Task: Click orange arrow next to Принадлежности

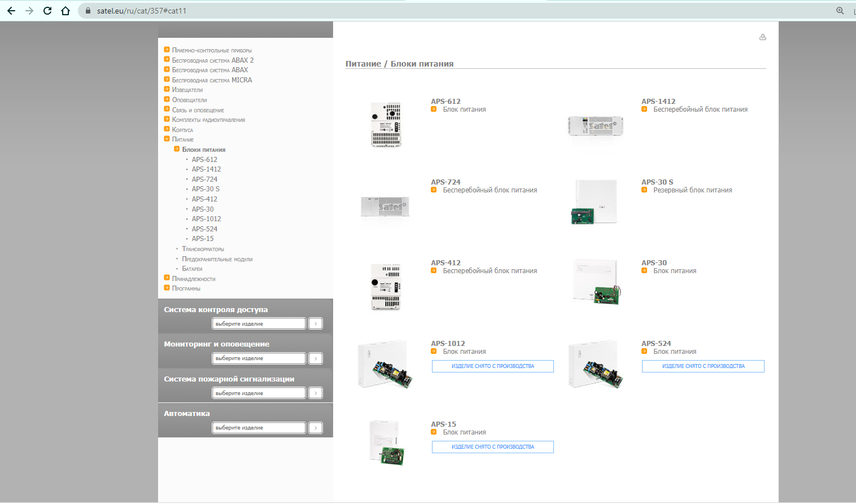Action: [167, 278]
